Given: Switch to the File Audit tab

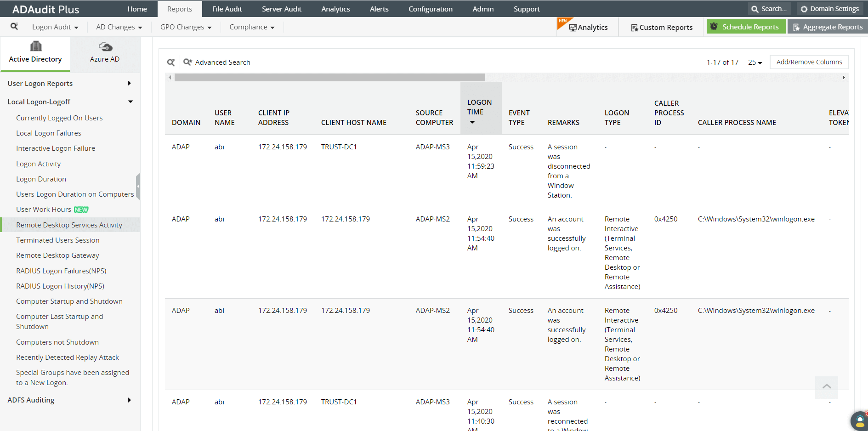Looking at the screenshot, I should 227,9.
